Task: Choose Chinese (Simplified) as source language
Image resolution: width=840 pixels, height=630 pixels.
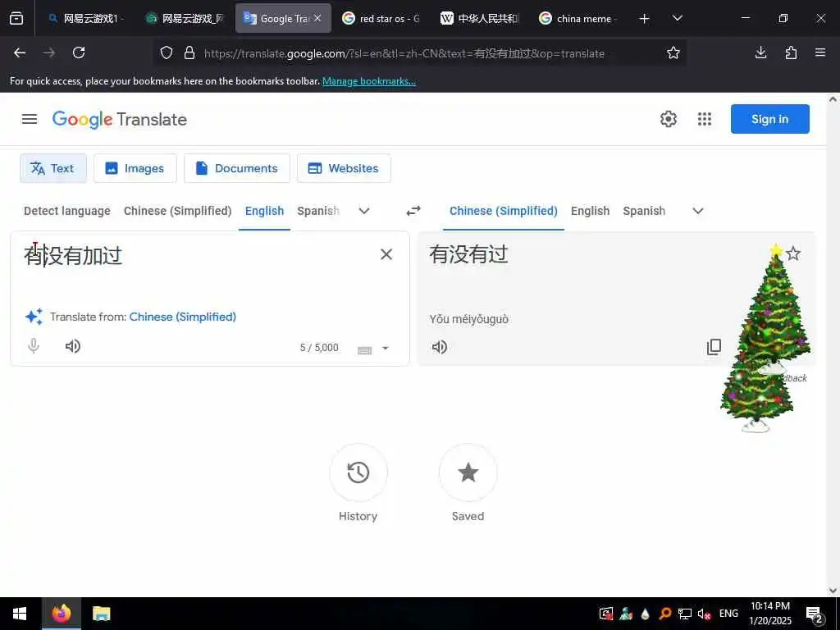Action: coord(177,211)
